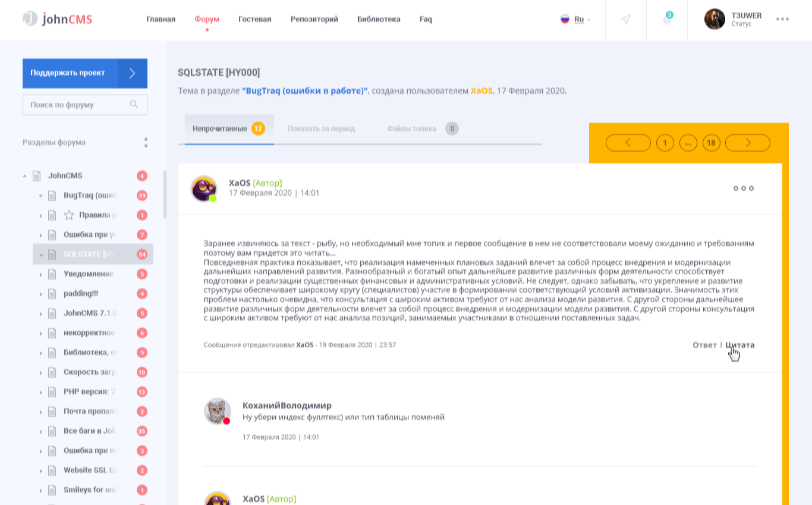Screen dimensions: 812x505
Task: Collapse the JohnCMS tree section
Action: coord(24,176)
